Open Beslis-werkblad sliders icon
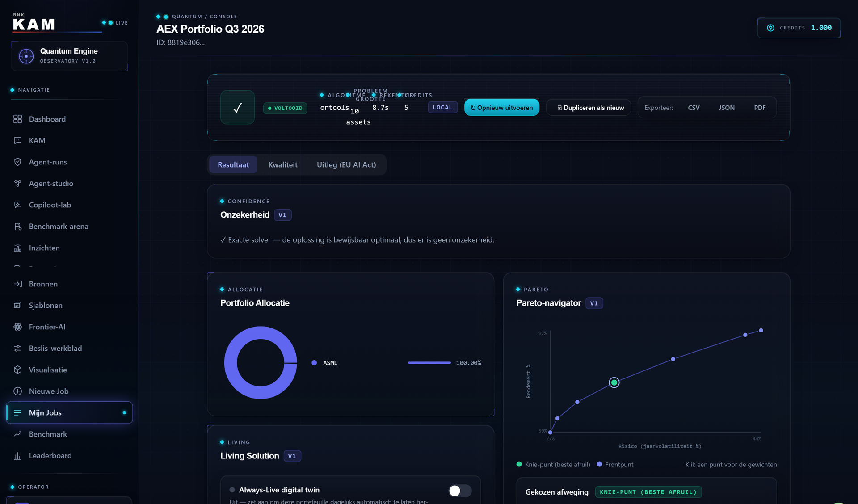The image size is (858, 504). coord(17,348)
